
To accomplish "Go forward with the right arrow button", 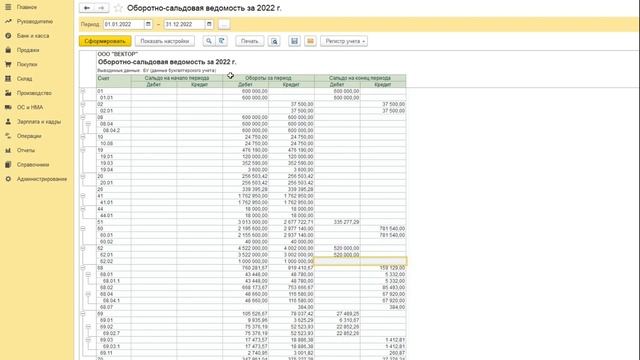I will click(x=101, y=8).
